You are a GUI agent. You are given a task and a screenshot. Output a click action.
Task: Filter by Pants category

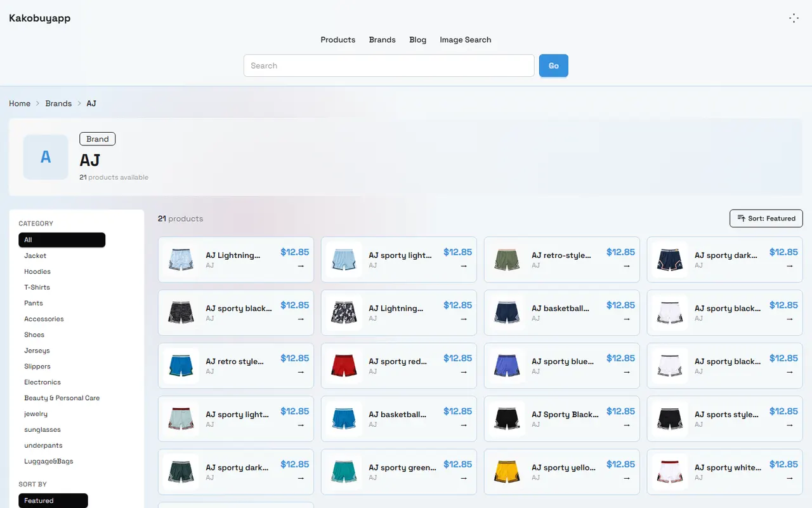tap(34, 304)
